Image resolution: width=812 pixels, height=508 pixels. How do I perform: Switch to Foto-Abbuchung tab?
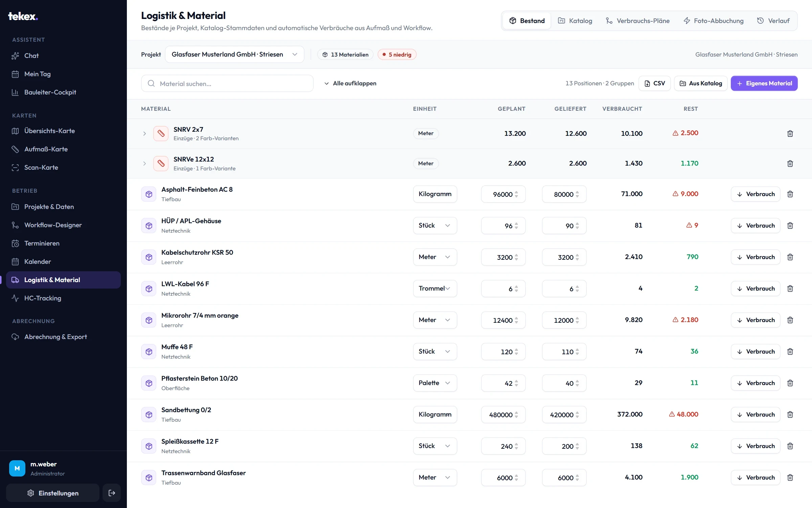point(714,21)
